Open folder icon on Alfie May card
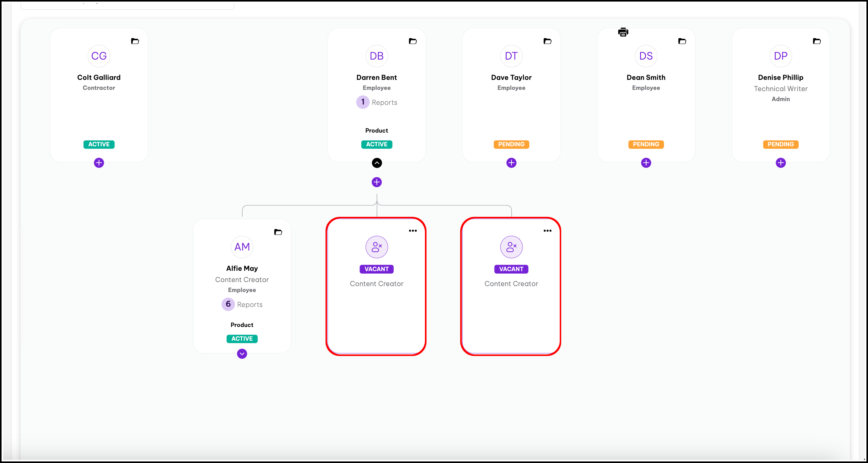The width and height of the screenshot is (868, 463). pyautogui.click(x=278, y=232)
